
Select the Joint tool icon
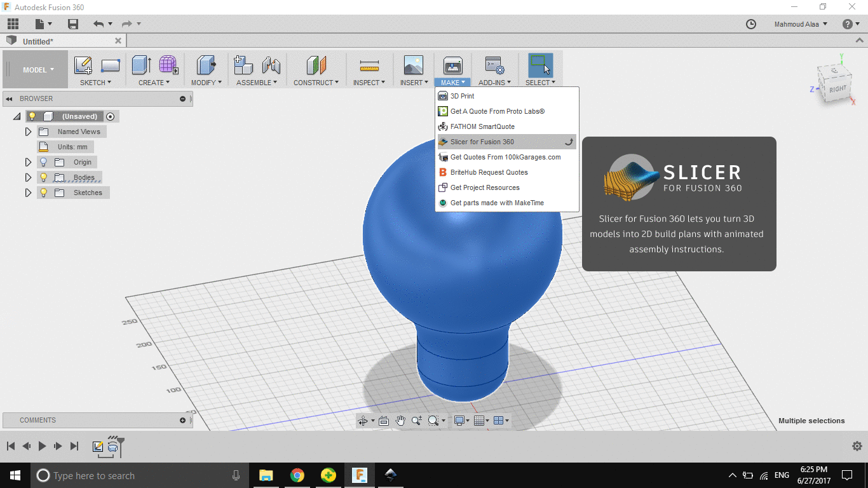pyautogui.click(x=271, y=65)
